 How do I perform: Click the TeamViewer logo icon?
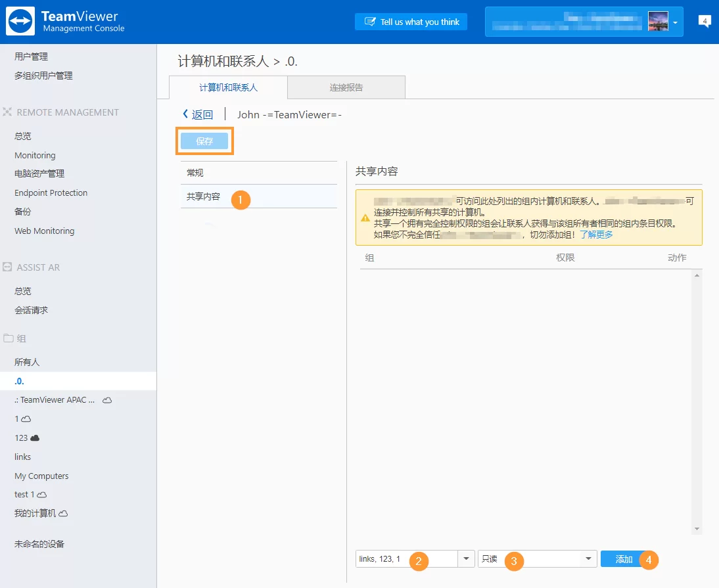[20, 20]
